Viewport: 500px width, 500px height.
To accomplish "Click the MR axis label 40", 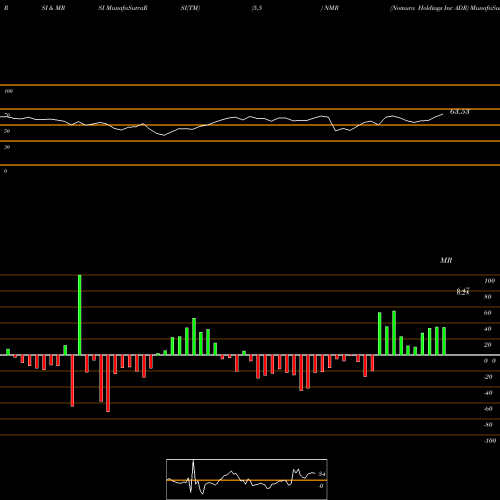I will coord(488,329).
